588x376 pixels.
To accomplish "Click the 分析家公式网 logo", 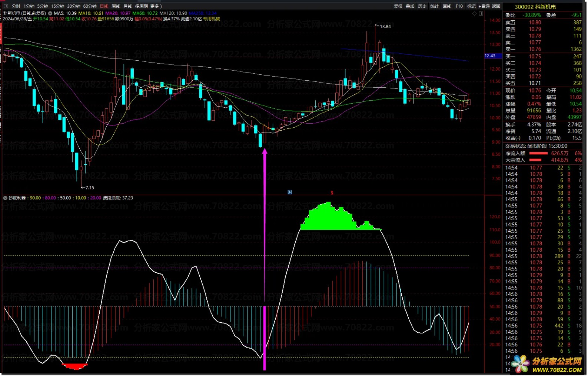I will (x=547, y=364).
